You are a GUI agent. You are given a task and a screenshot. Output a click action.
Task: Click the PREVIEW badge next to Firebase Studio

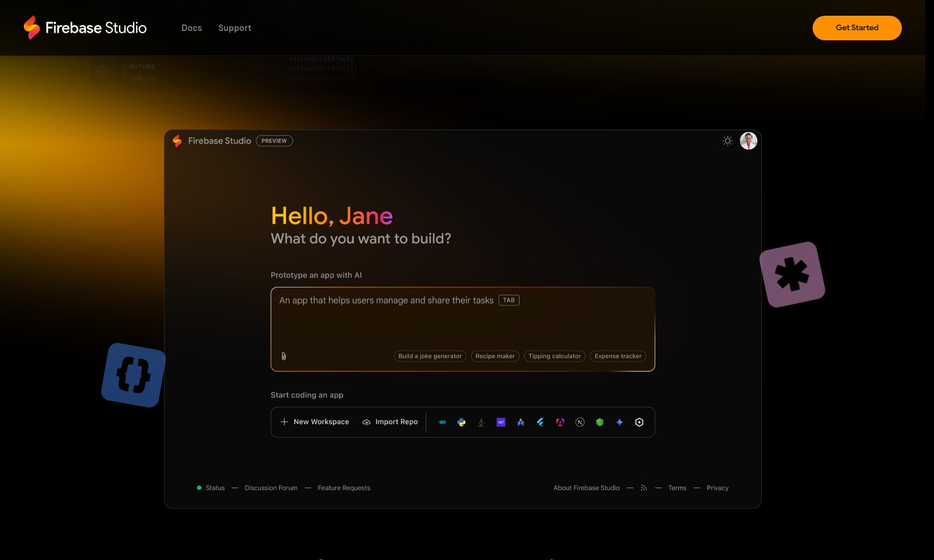[274, 141]
